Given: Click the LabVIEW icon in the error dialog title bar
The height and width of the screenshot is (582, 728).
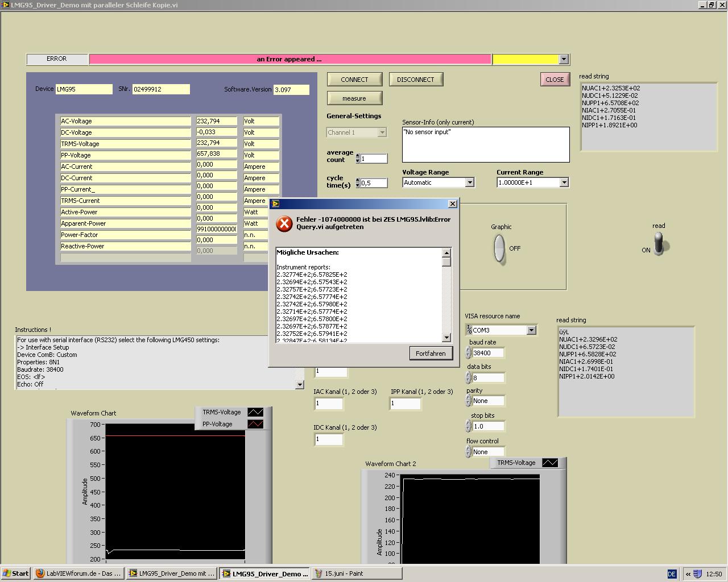Looking at the screenshot, I should [275, 203].
